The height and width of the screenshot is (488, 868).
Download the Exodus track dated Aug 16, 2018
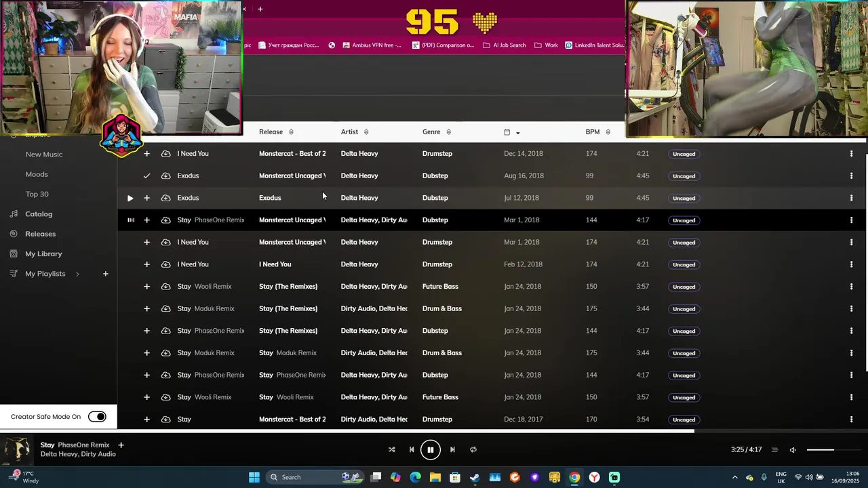coord(165,176)
